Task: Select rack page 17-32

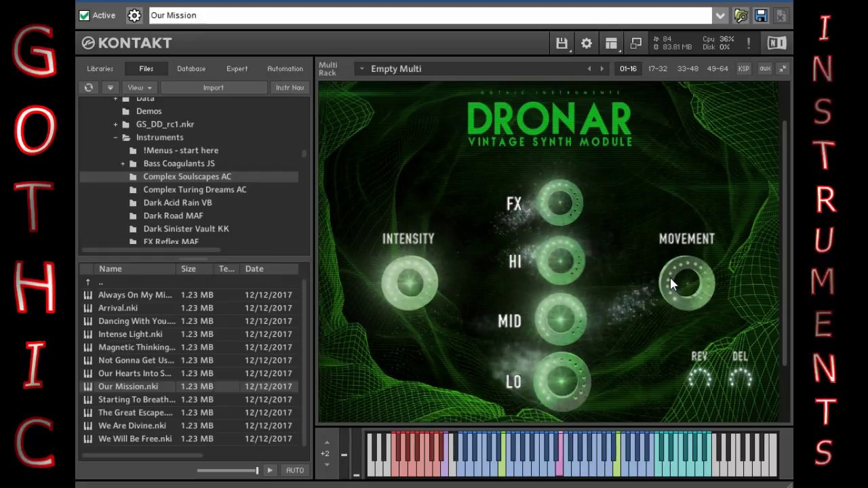Action: 658,68
